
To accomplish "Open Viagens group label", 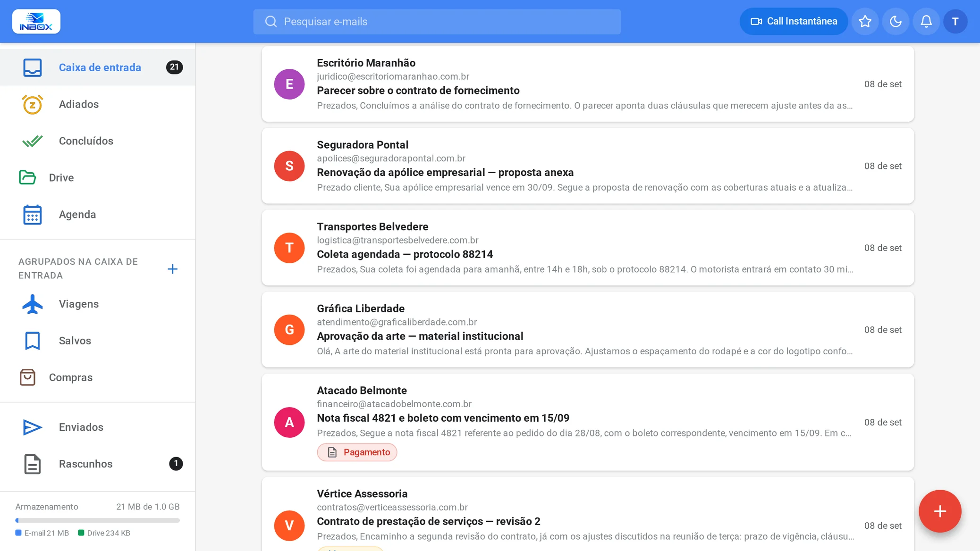I will point(79,304).
